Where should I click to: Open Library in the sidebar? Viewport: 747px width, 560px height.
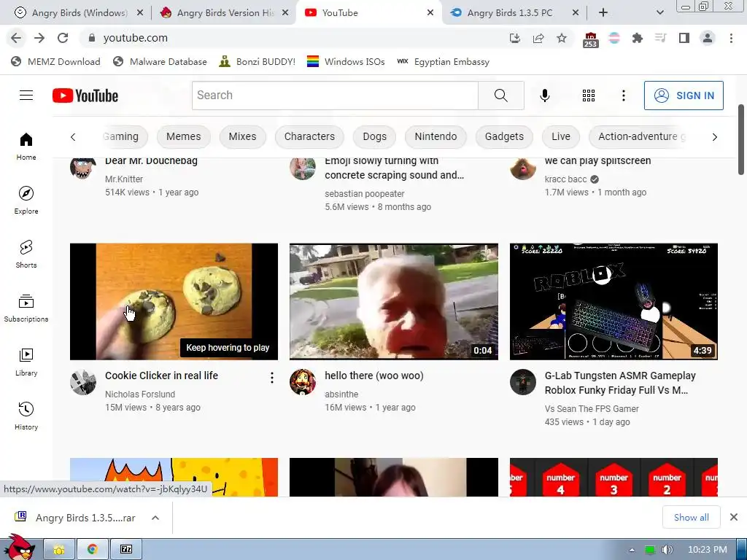coord(26,362)
